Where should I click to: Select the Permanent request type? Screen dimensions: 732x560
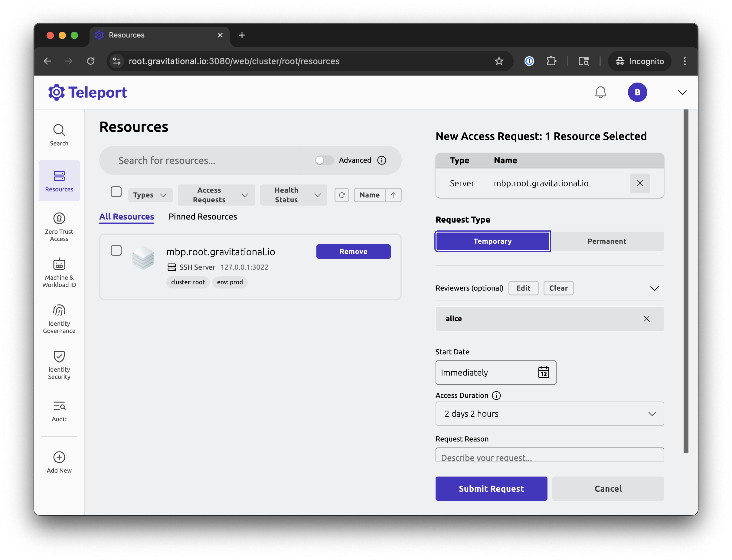[x=606, y=241]
